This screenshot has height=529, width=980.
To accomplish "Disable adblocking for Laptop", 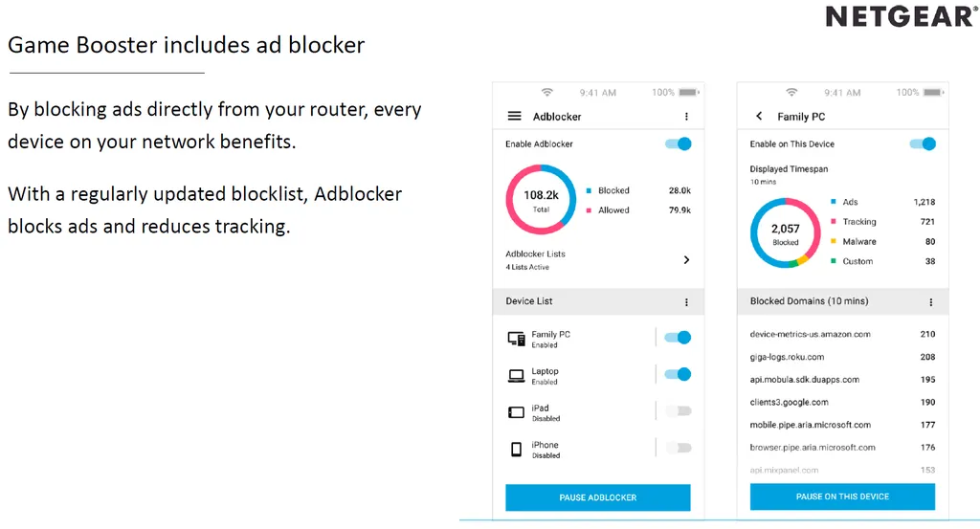I will [678, 374].
